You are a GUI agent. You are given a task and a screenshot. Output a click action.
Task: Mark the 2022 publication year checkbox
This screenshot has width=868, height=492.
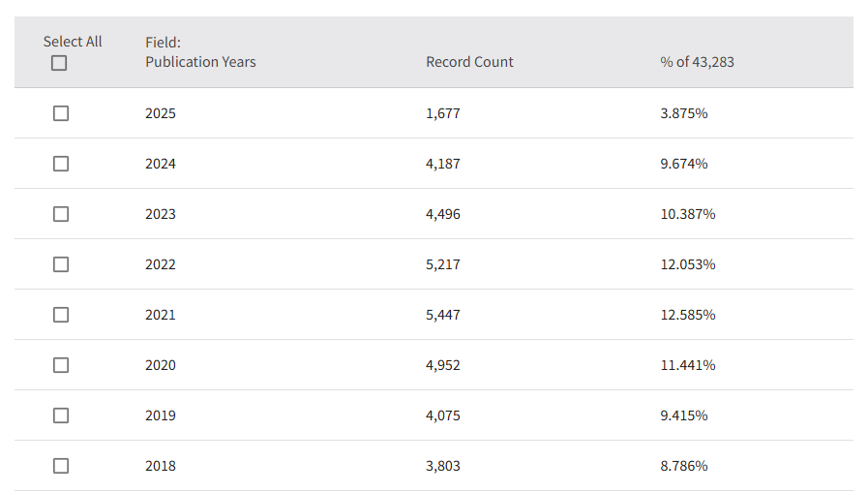61,264
